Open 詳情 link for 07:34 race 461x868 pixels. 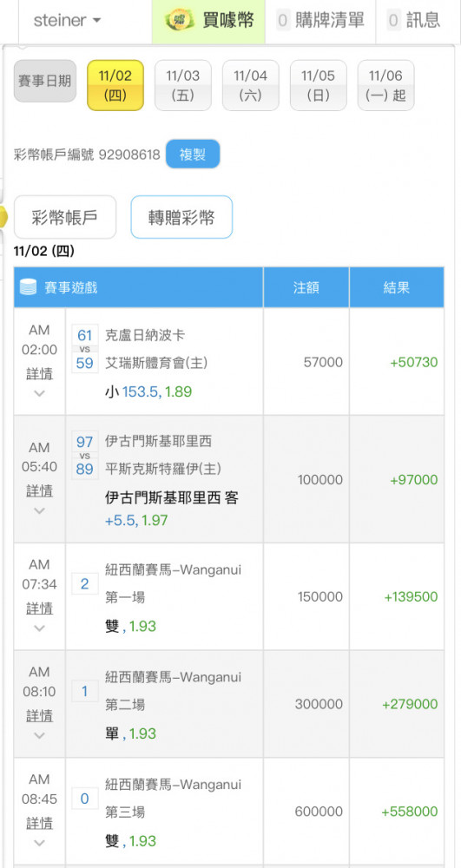coord(40,608)
